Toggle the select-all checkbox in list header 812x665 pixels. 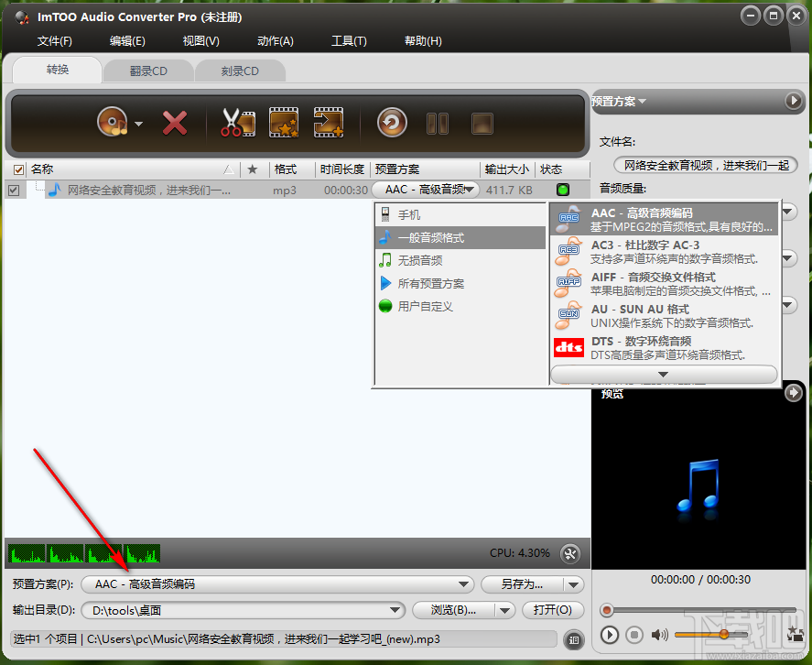click(19, 169)
